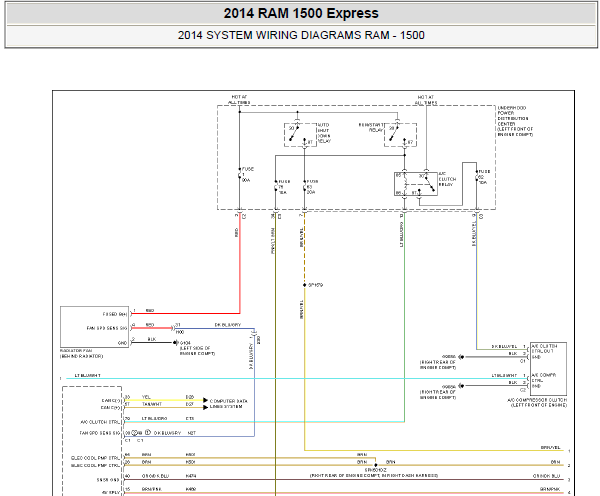Viewport: 600px width, 496px height.
Task: Click the Fuse 62 10A label
Action: [x=483, y=177]
